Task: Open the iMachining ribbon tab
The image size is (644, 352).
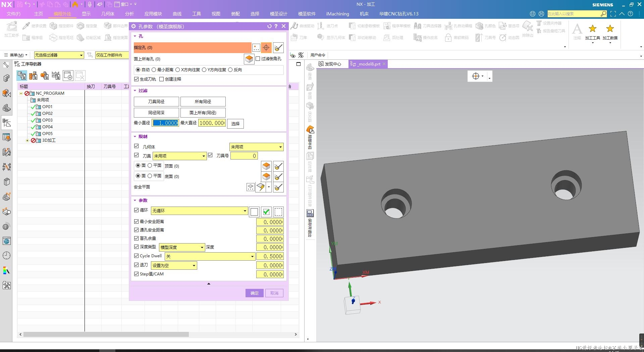Action: pyautogui.click(x=337, y=14)
